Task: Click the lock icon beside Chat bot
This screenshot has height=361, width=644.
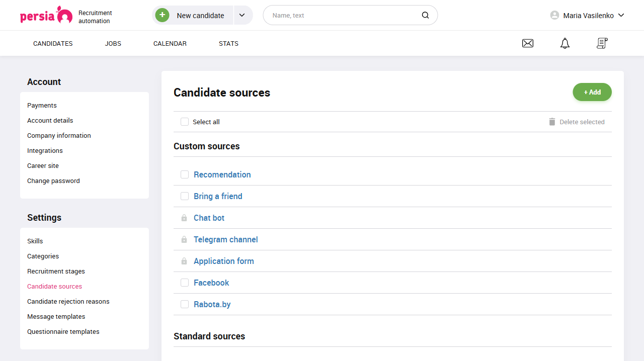Action: point(184,218)
